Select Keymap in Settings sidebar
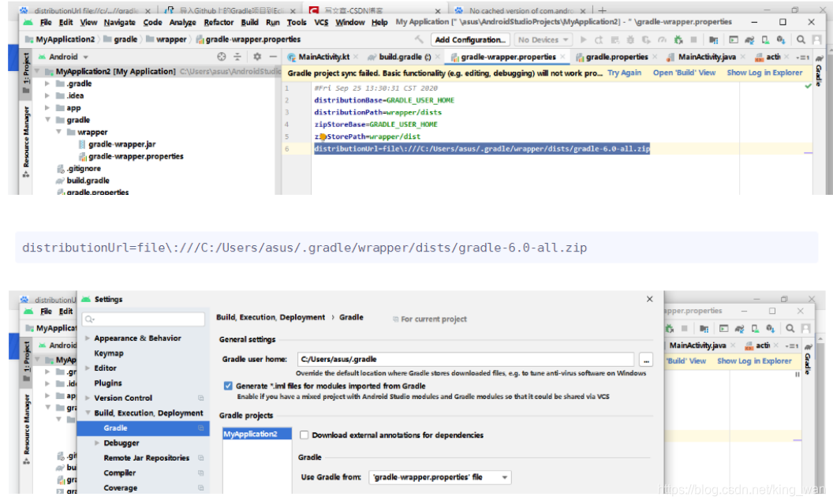Image resolution: width=833 pixels, height=504 pixels. [x=108, y=353]
